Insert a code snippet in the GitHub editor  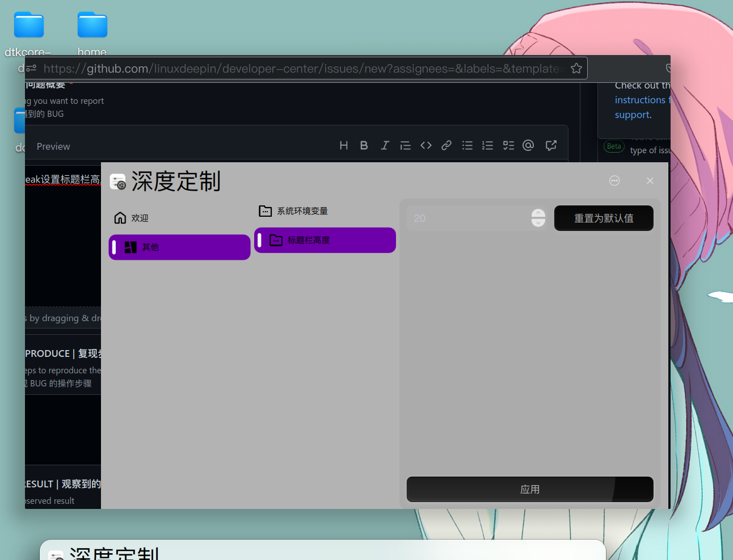(x=426, y=145)
